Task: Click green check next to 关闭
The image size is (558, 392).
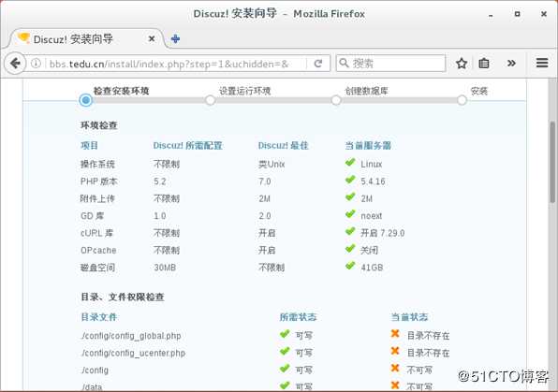Action: tap(350, 248)
